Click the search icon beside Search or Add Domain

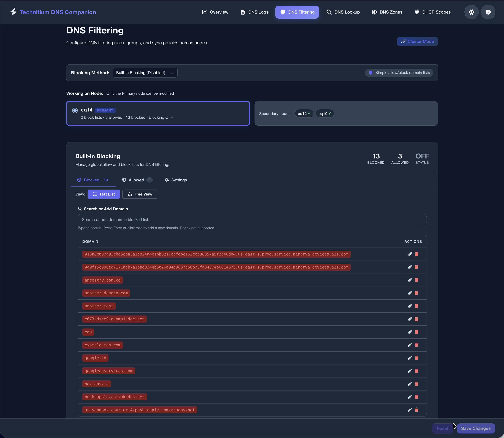pos(80,209)
